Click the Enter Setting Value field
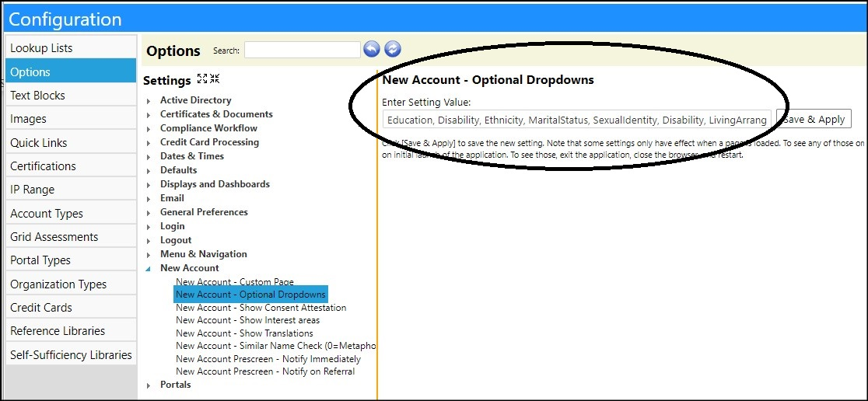The image size is (868, 401). click(x=577, y=120)
